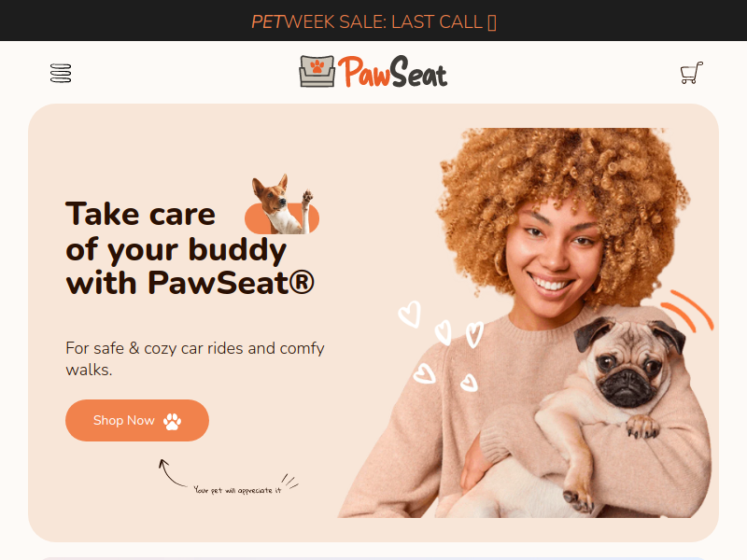
Task: Click 'Your pet will appreciate it' note
Action: (x=237, y=490)
